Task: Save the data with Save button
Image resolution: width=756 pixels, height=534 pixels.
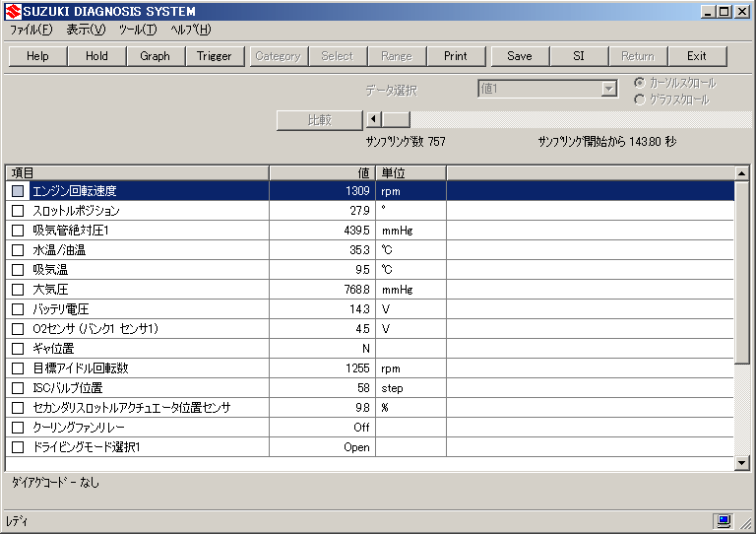Action: click(519, 56)
